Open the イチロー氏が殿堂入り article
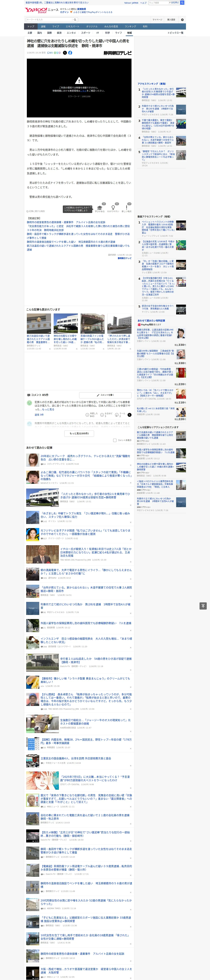210x980 pixels. coord(96,552)
